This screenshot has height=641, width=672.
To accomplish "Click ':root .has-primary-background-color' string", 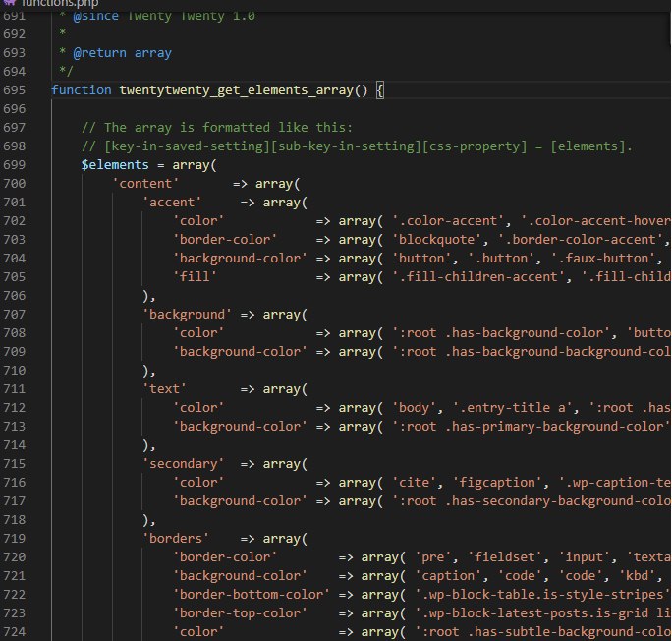I will (531, 427).
